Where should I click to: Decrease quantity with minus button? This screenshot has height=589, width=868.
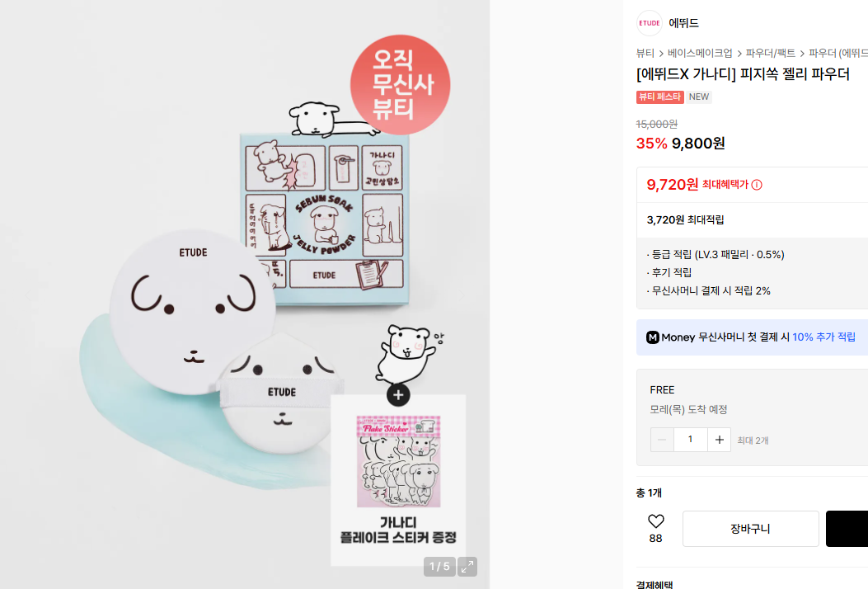662,440
